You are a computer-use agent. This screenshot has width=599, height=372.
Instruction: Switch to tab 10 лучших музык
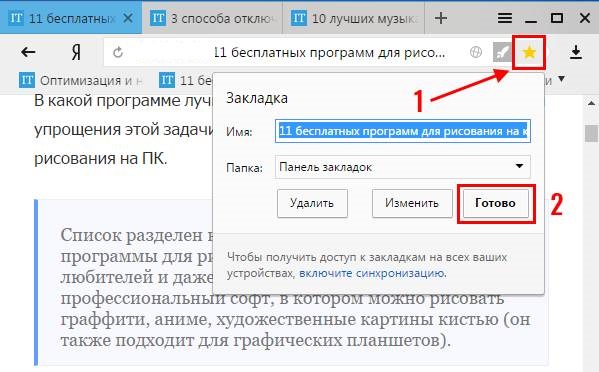click(x=353, y=18)
